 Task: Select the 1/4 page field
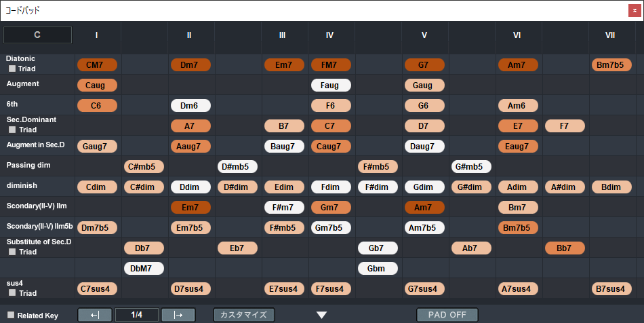[137, 315]
